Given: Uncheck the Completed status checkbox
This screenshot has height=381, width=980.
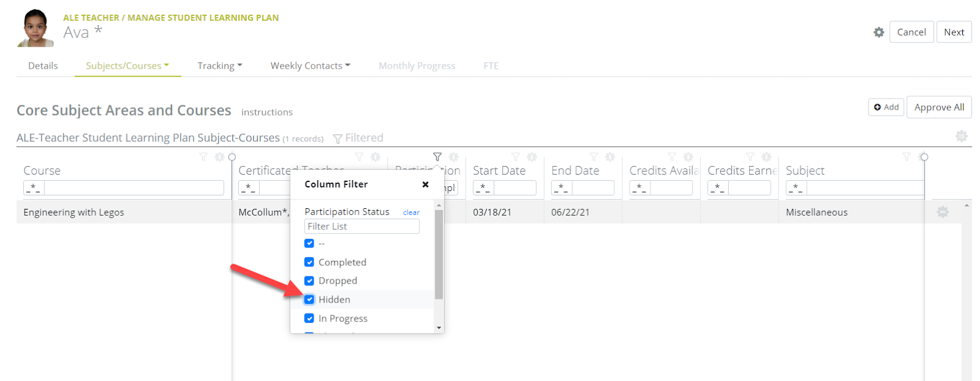Looking at the screenshot, I should point(309,262).
